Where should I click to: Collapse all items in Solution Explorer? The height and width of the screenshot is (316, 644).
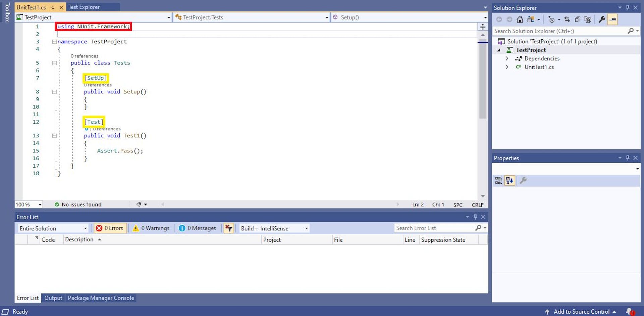click(x=578, y=19)
